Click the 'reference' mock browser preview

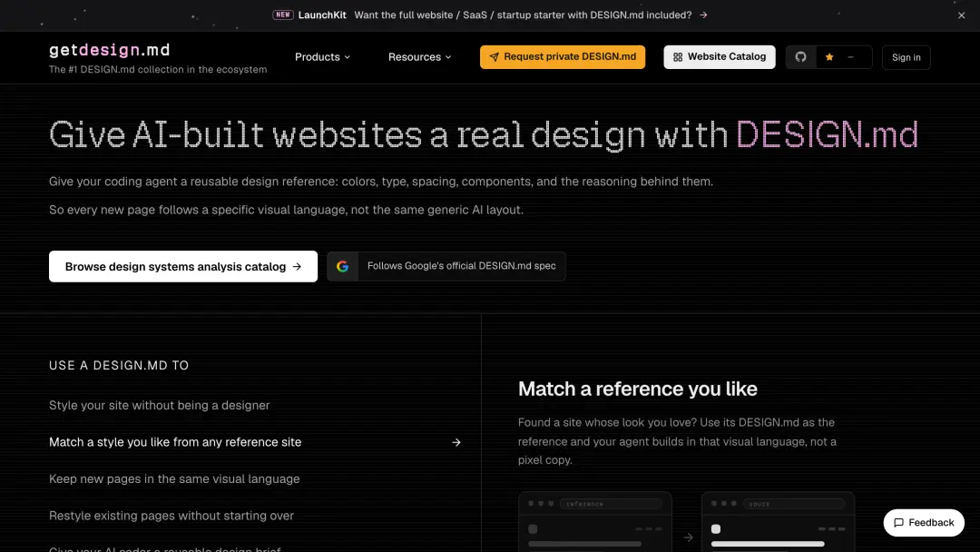click(595, 522)
